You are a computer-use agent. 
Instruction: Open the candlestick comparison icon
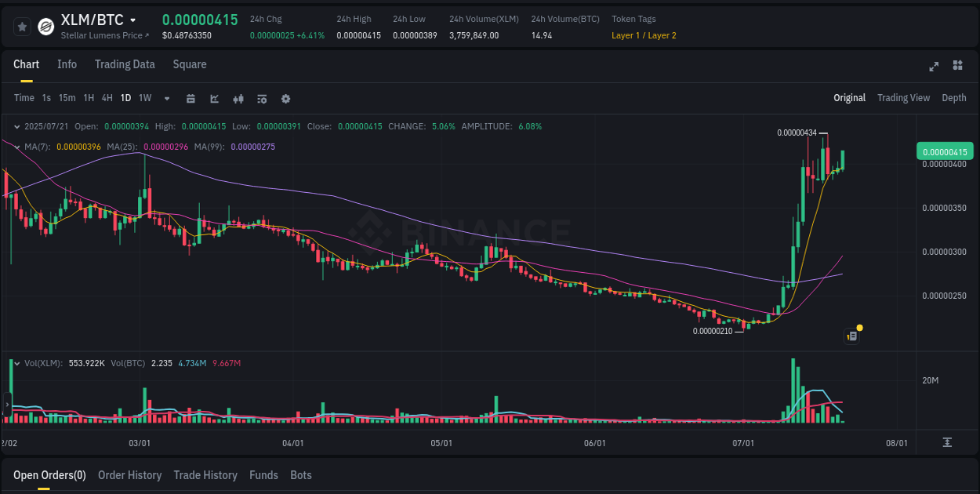(x=238, y=99)
